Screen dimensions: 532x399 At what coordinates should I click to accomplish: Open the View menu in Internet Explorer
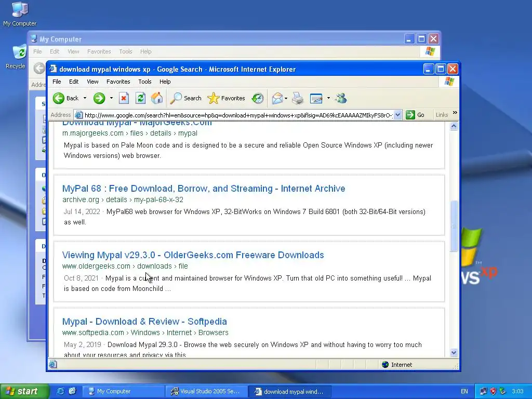(92, 82)
